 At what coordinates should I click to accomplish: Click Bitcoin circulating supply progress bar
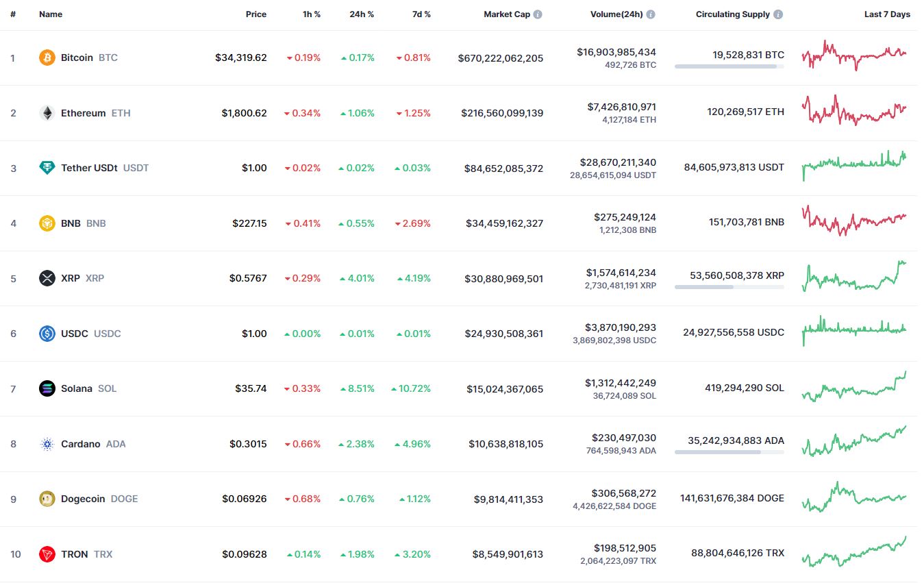[x=729, y=66]
